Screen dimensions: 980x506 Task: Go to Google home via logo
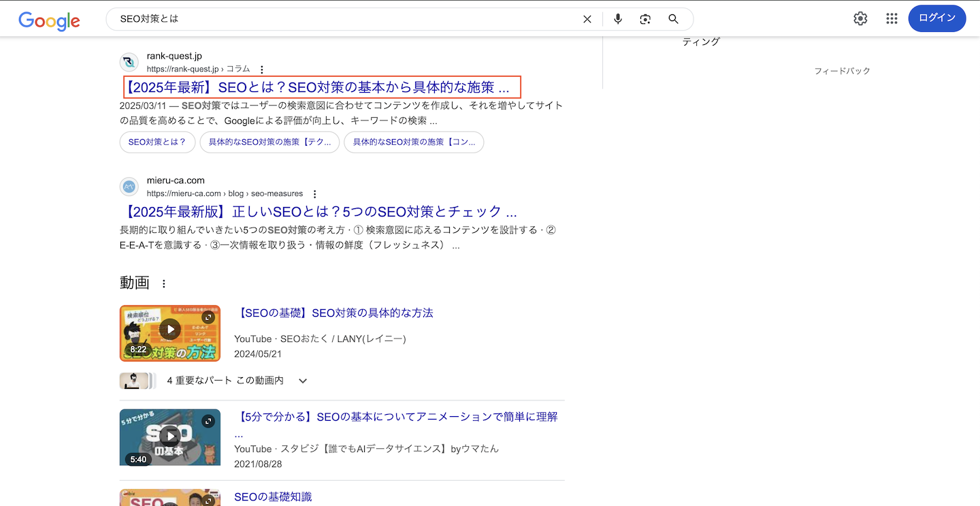tap(49, 20)
